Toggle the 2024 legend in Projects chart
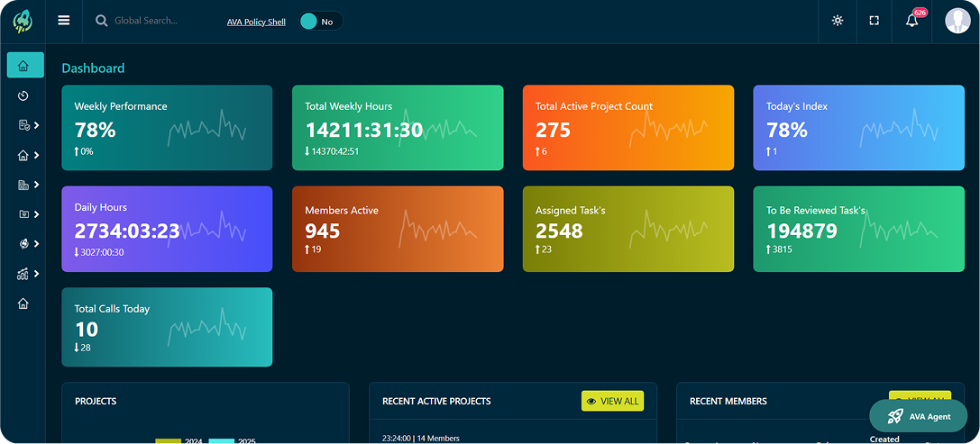Screen dimensions: 980x444 (x=179, y=441)
